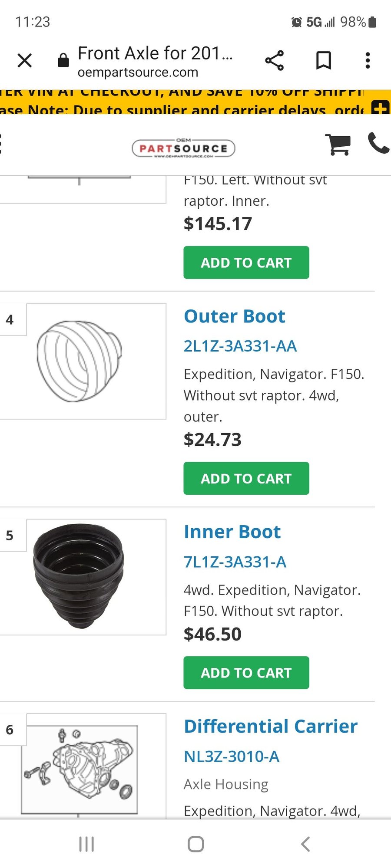
Task: Add Outer Boot to cart
Action: (246, 478)
